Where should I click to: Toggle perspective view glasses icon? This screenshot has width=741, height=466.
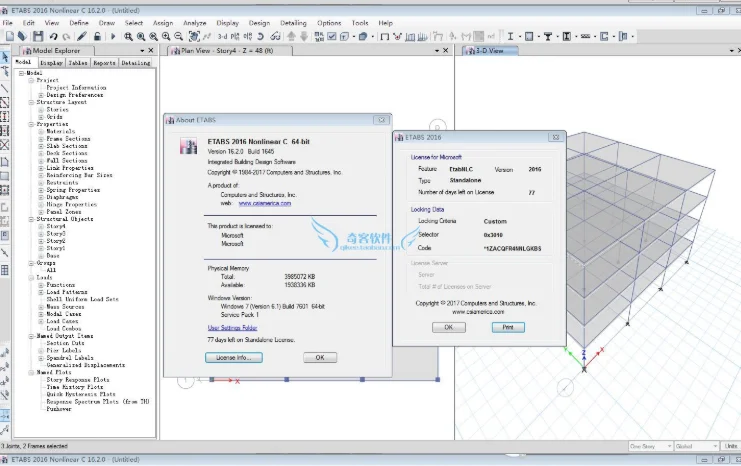pyautogui.click(x=276, y=36)
